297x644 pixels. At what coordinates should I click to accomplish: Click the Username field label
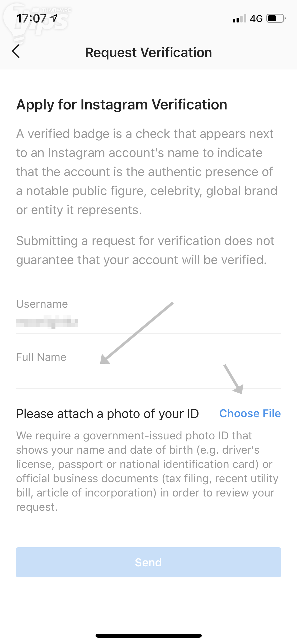pyautogui.click(x=42, y=304)
